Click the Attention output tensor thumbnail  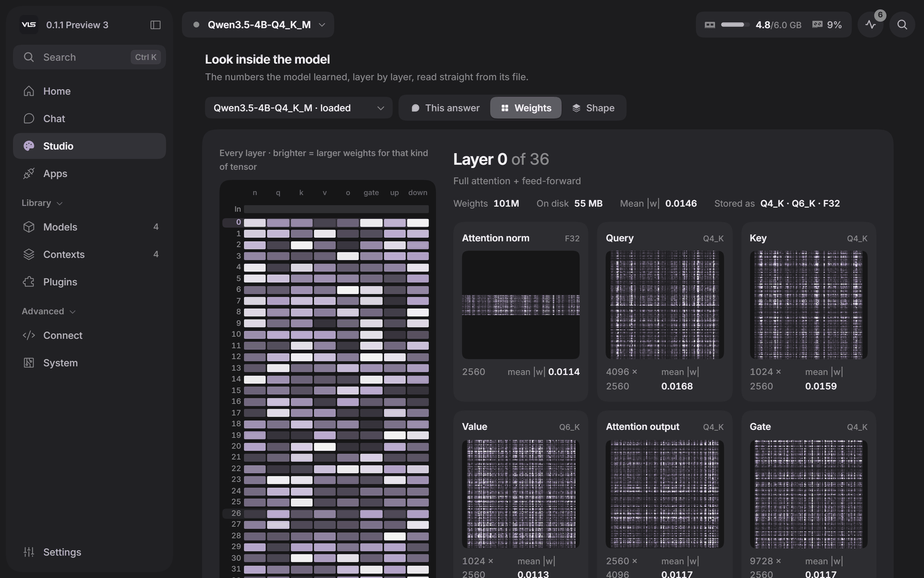665,494
